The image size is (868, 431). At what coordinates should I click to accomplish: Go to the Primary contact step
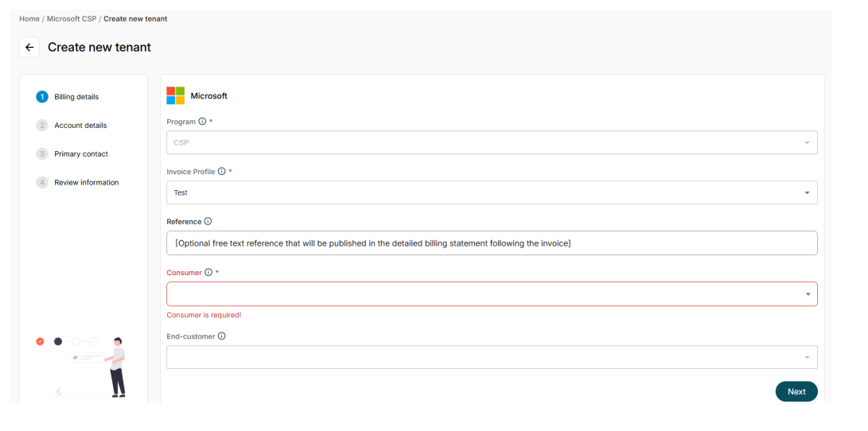pyautogui.click(x=81, y=153)
